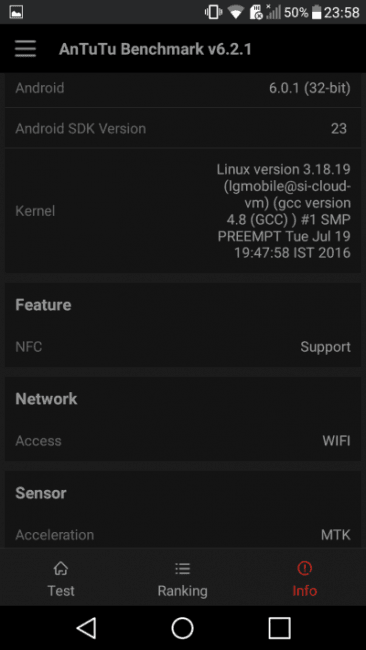
Task: Tap the recent apps square button
Action: [x=279, y=628]
